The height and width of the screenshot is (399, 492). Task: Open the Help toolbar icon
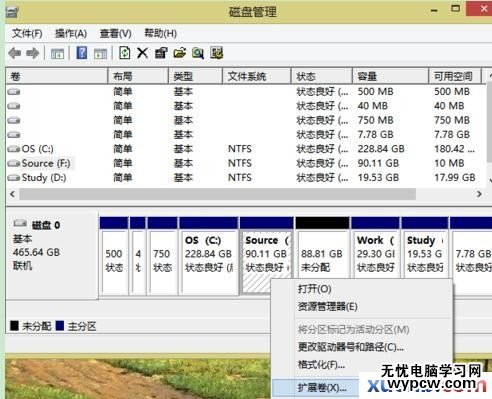click(x=82, y=53)
